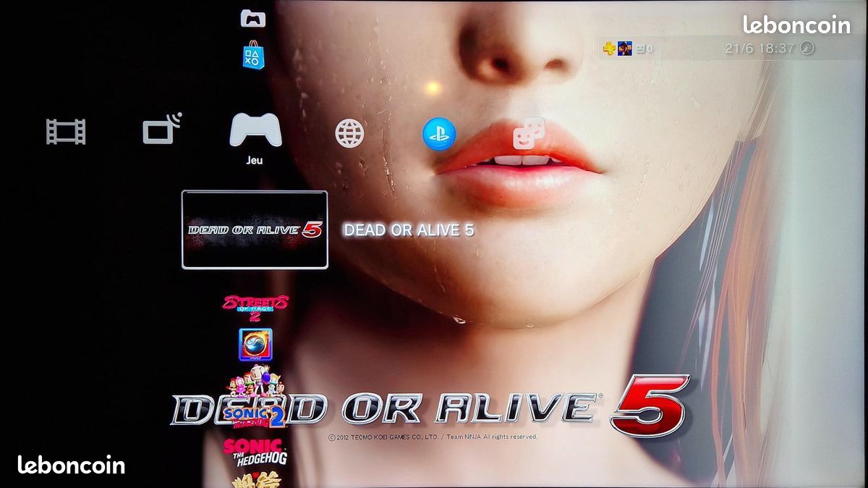Select the DEAD OR ALIVE 5 title text
This screenshot has height=488, width=868.
[x=409, y=230]
